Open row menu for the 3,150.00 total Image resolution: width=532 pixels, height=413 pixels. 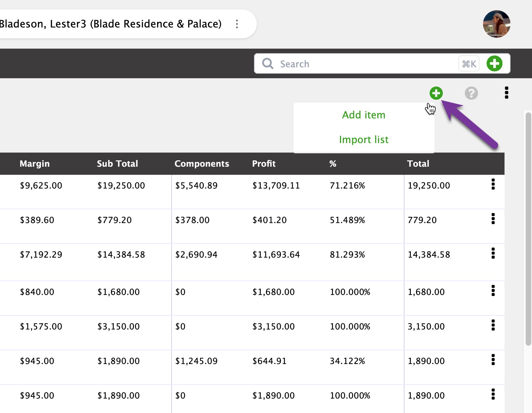click(493, 325)
